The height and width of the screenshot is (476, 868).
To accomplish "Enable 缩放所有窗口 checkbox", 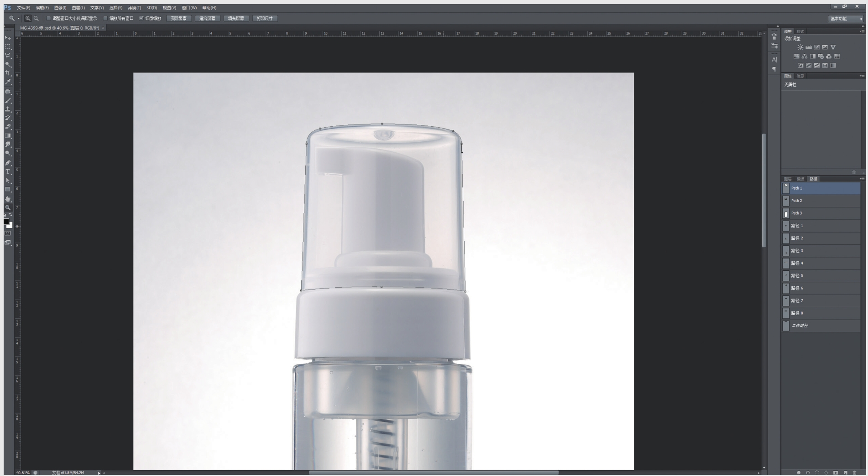I will point(105,19).
